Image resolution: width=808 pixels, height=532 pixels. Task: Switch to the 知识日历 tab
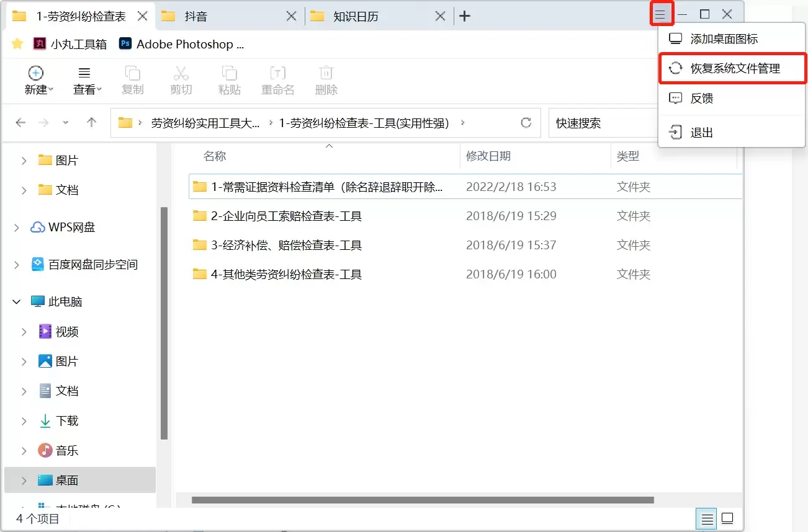click(x=379, y=16)
